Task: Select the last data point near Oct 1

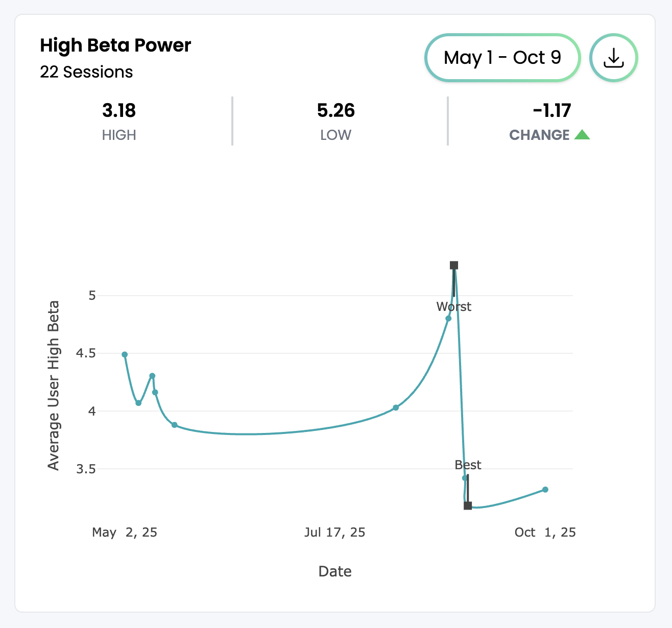Action: tap(545, 490)
